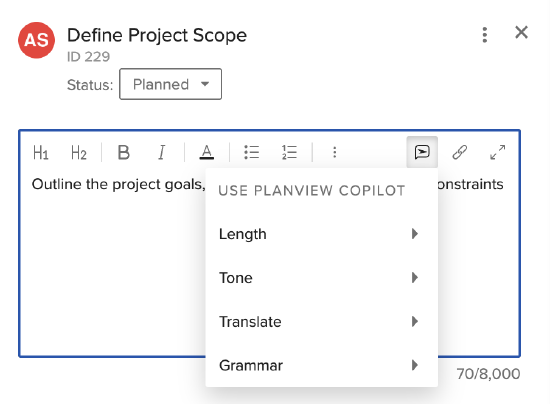Open the Translate submenu
The width and height of the screenshot is (550, 404).
point(321,321)
